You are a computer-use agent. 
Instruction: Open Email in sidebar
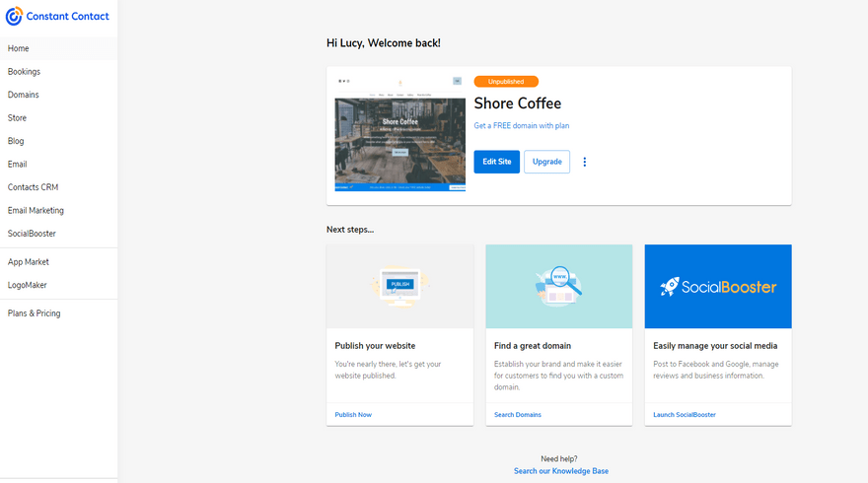point(58,165)
